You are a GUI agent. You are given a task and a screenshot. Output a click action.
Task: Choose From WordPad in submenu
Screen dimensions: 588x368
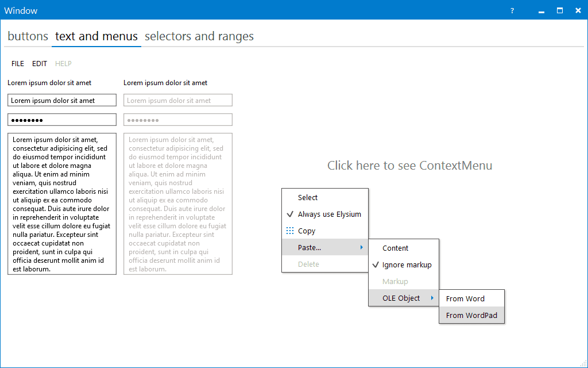[471, 315]
